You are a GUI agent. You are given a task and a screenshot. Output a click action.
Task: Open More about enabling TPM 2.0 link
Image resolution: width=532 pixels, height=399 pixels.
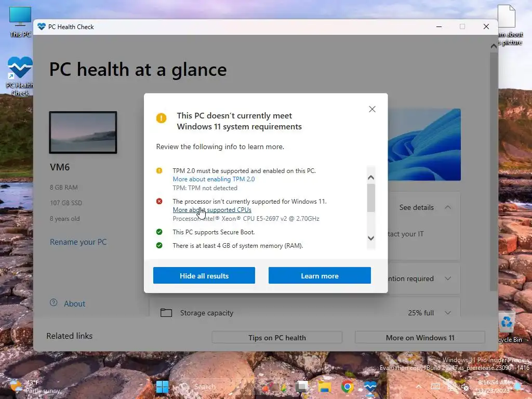point(214,179)
